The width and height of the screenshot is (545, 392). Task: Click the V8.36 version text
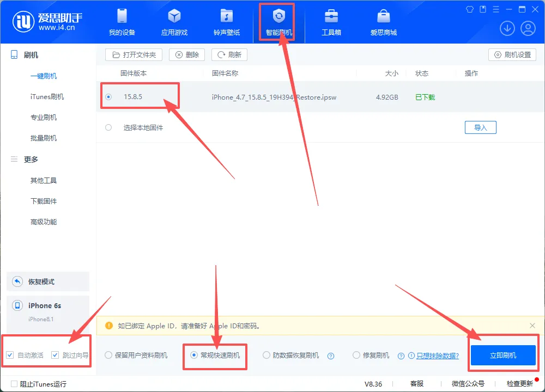(373, 384)
